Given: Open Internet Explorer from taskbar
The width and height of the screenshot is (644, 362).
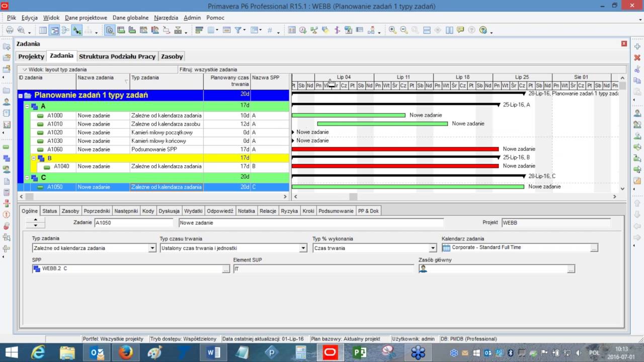Looking at the screenshot, I should pos(38,352).
